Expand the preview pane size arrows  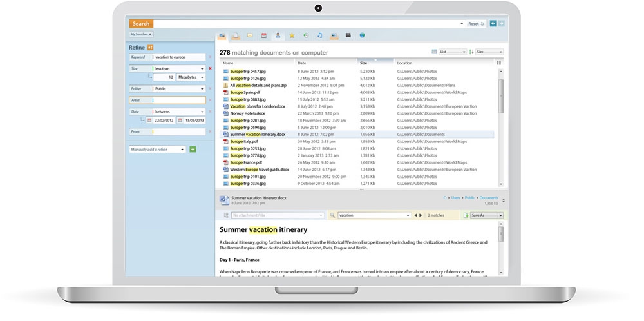[504, 201]
